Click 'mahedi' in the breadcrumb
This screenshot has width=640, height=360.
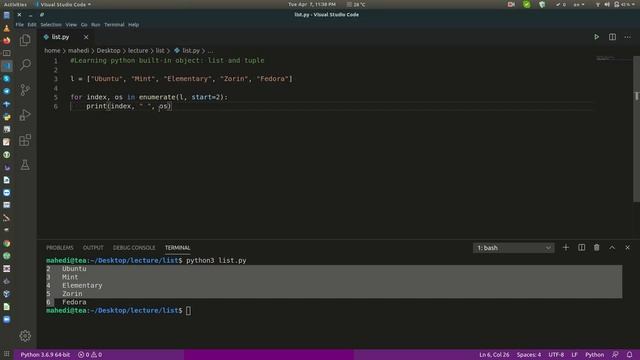78,51
